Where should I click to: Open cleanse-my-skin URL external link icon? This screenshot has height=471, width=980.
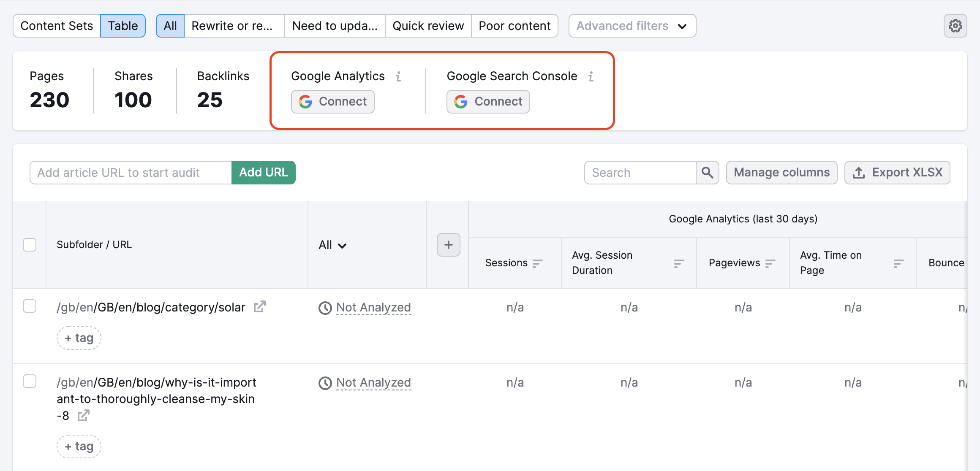point(84,415)
